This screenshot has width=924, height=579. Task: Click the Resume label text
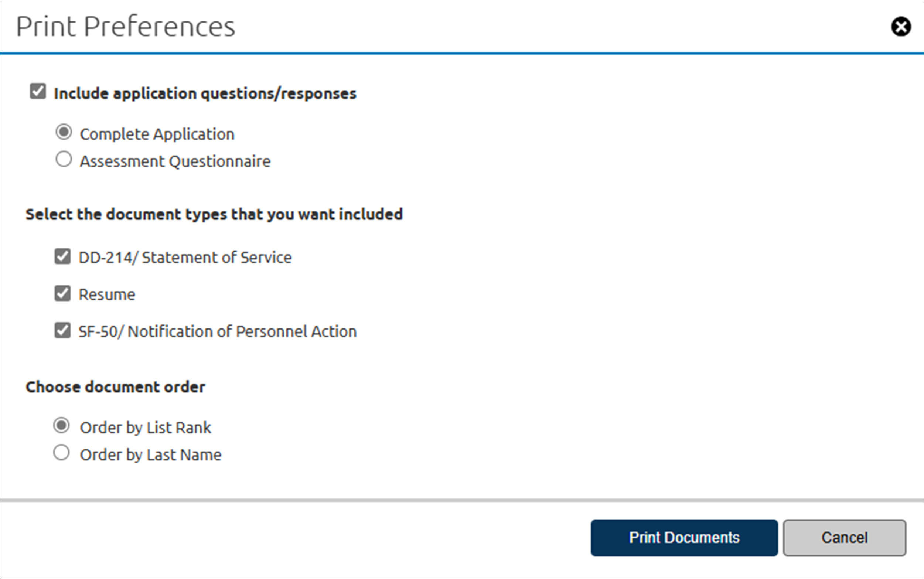pos(107,294)
